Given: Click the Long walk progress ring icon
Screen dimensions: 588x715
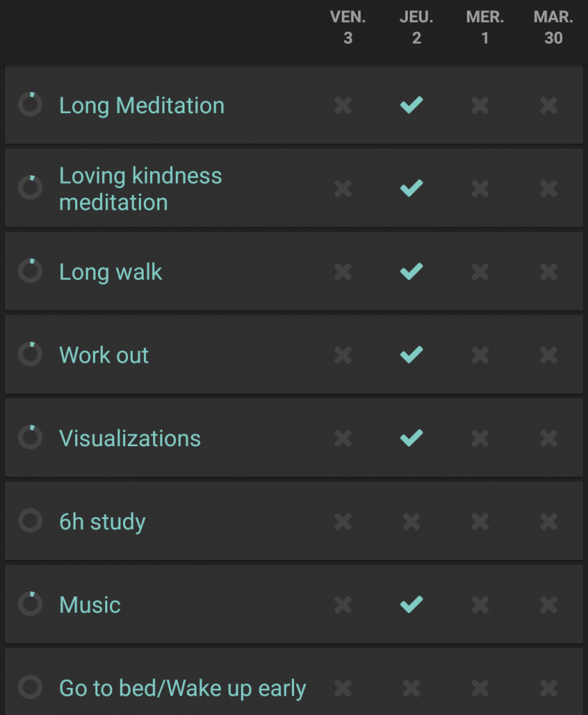Looking at the screenshot, I should click(x=30, y=272).
